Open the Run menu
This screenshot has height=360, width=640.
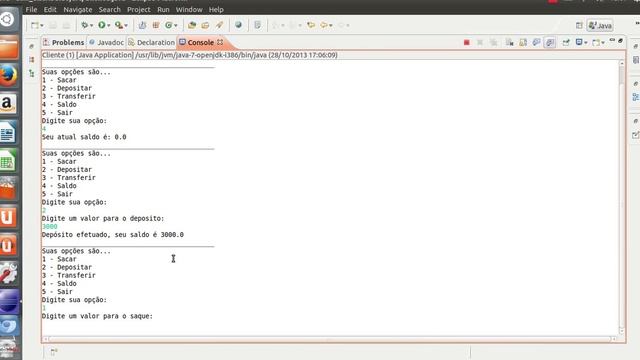(163, 9)
